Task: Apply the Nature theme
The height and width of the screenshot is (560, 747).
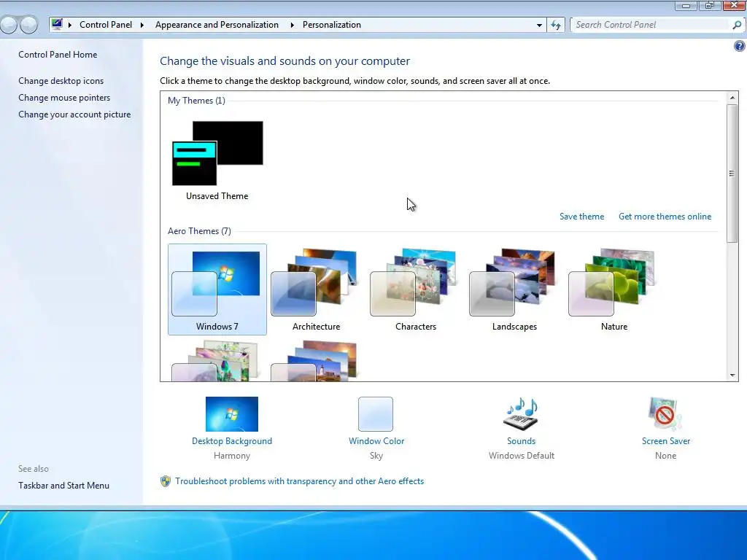Action: coord(614,289)
